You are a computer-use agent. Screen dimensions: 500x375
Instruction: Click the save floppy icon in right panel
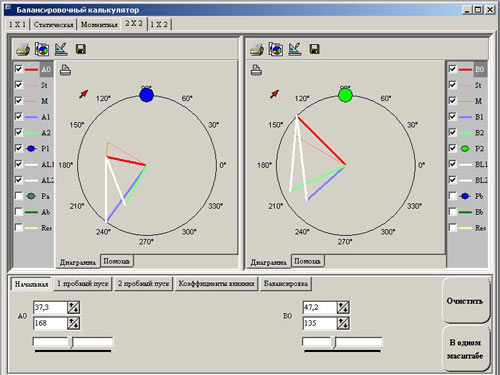click(314, 49)
